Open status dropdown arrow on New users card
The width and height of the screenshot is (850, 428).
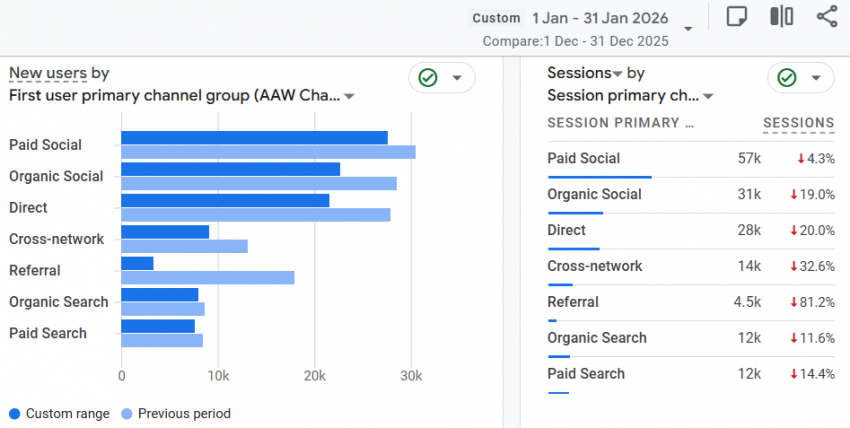[457, 78]
